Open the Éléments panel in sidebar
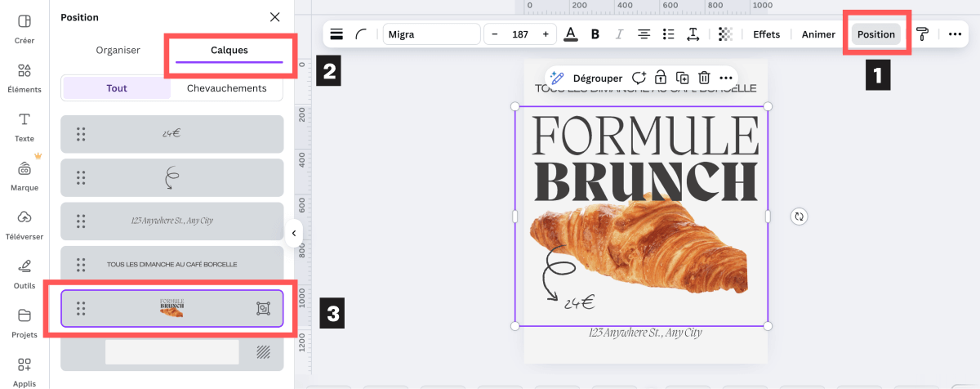This screenshot has height=389, width=980. click(x=24, y=77)
